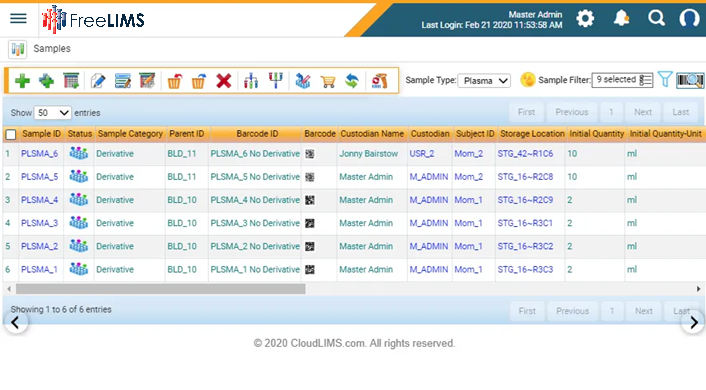Click the barcode thumbnail for PLSMA_4
Image resolution: width=706 pixels, height=390 pixels.
(310, 200)
